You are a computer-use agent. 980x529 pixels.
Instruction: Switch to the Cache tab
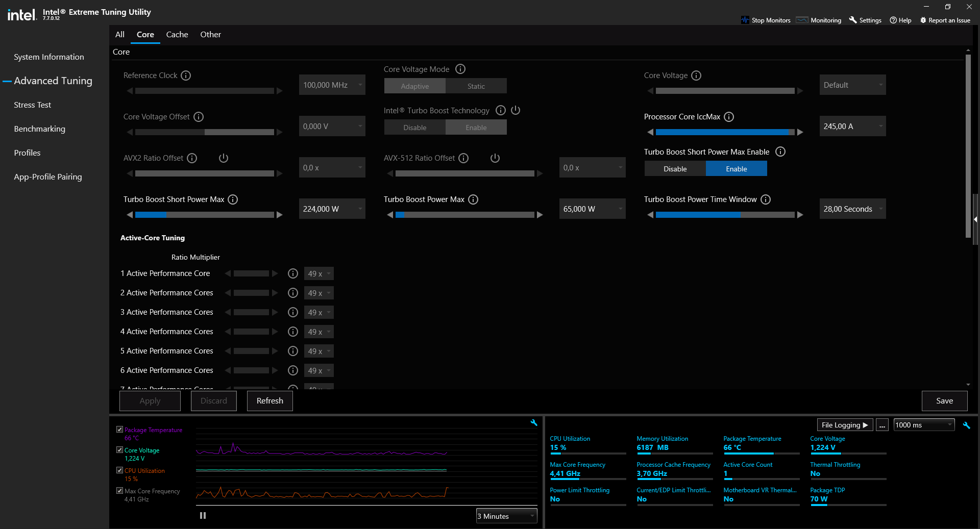tap(177, 35)
